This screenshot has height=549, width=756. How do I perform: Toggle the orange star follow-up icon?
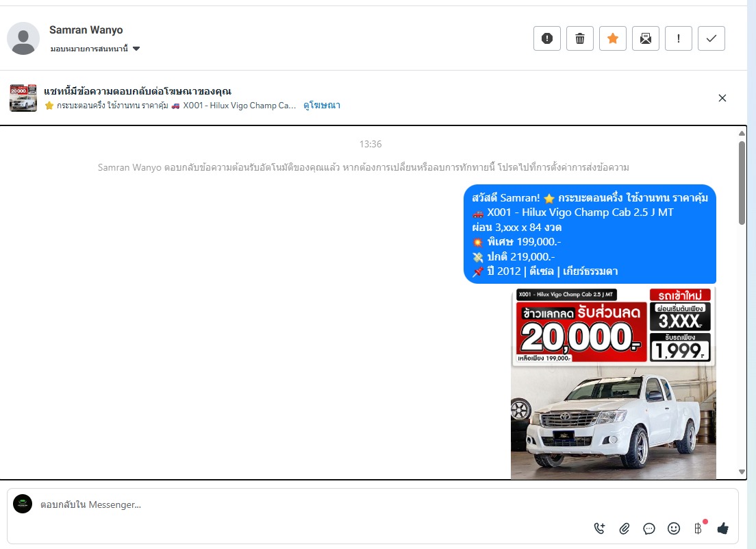(x=612, y=38)
